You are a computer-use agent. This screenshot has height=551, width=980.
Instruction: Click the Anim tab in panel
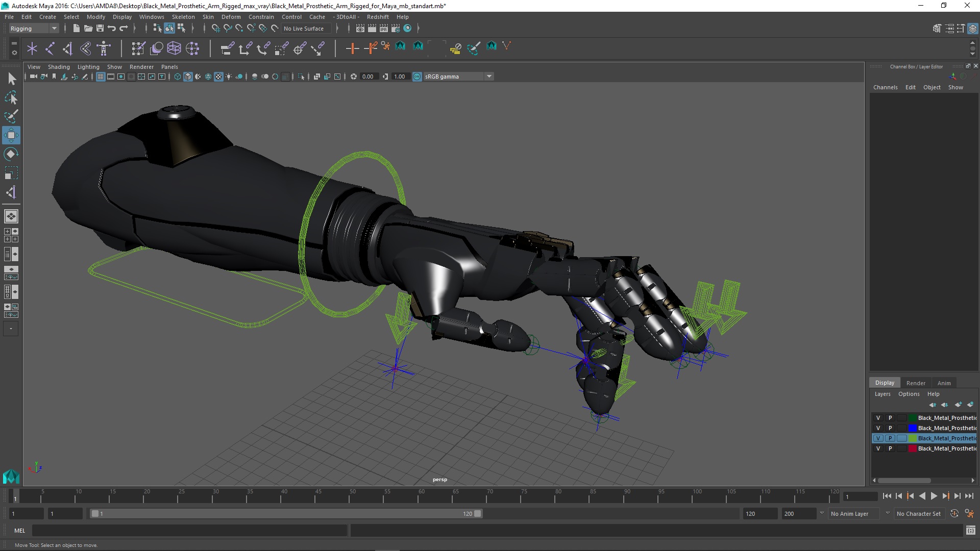[x=944, y=382]
